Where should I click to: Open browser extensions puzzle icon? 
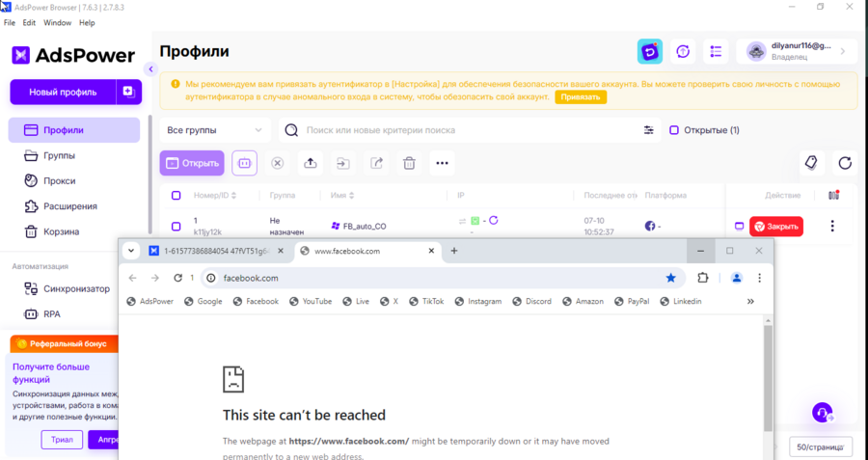tap(703, 278)
